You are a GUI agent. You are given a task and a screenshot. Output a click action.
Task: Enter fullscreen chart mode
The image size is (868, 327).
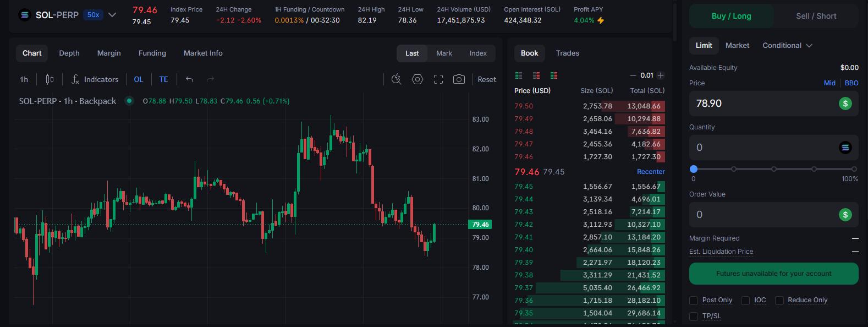[x=438, y=79]
